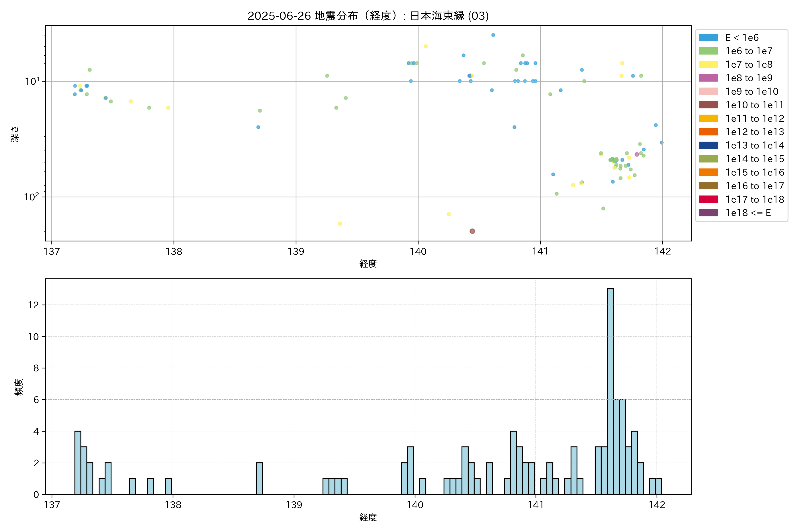Click the yellow '1e7 to 1e8' legend swatch

(x=708, y=65)
